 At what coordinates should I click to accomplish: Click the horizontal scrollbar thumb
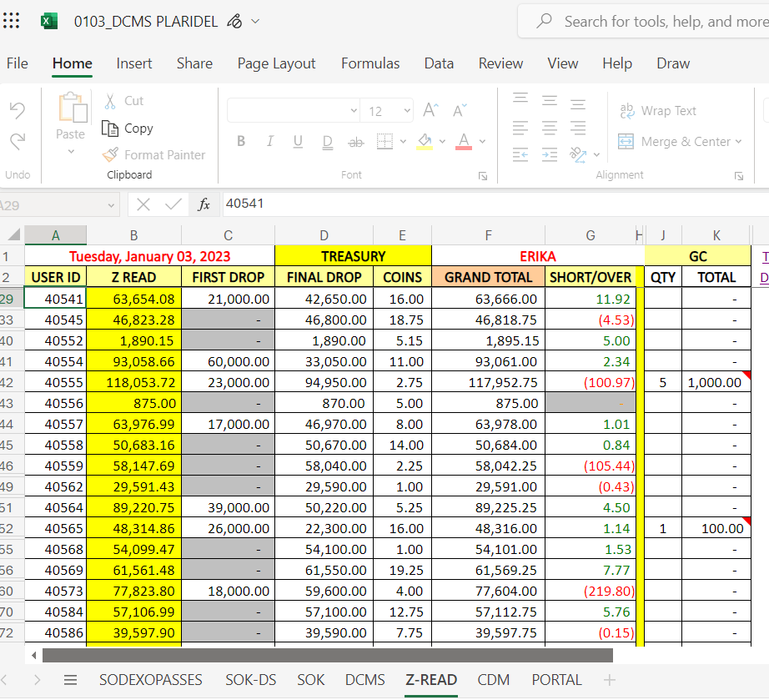328,655
